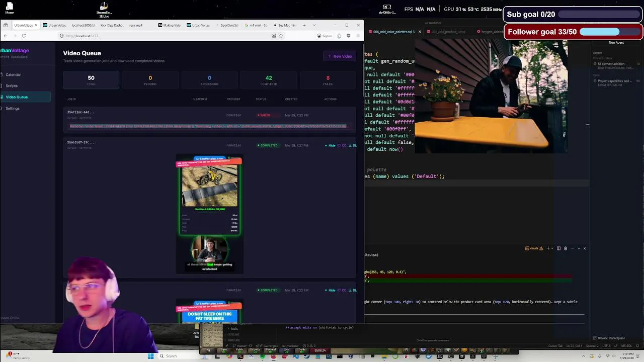Click New Agent in the editor panel
Screen dimensions: 644x362
coord(616,43)
